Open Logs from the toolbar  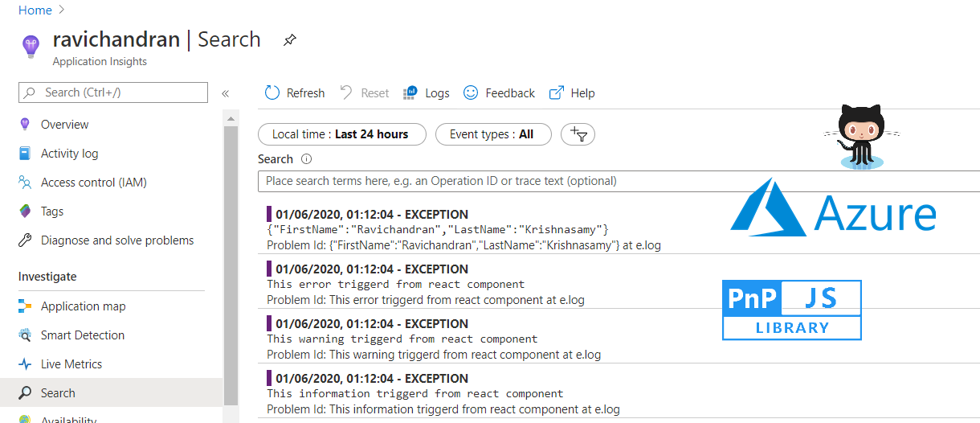pos(427,93)
